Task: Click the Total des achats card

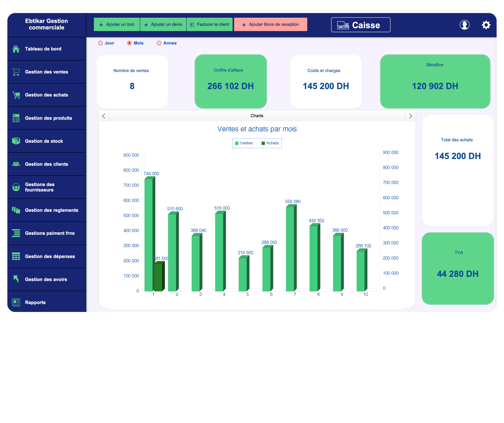Action: (458, 170)
